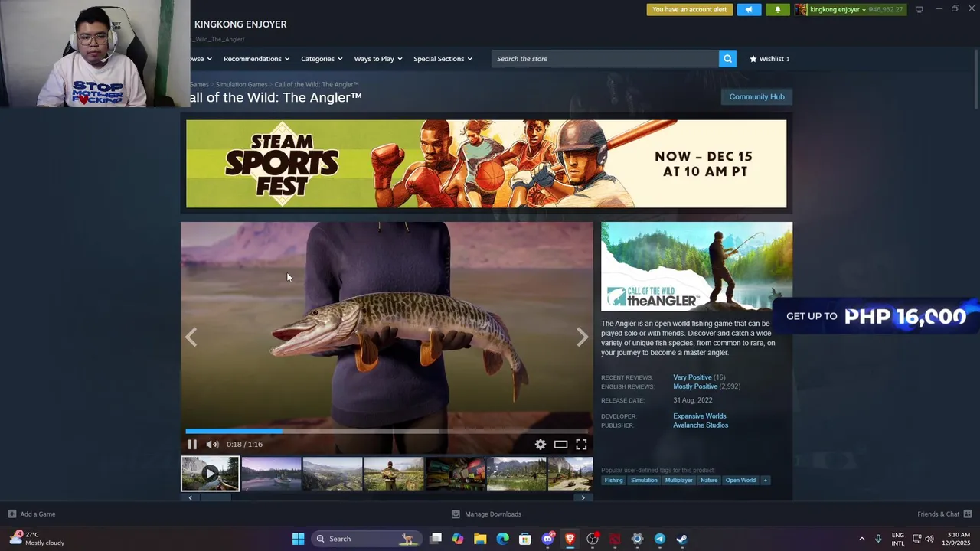Click the account alert notice
This screenshot has height=551, width=980.
coord(690,10)
